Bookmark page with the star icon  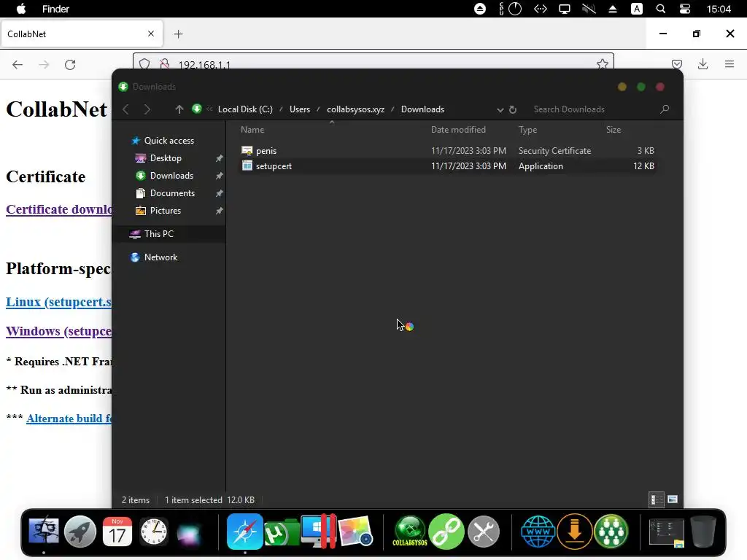[602, 64]
